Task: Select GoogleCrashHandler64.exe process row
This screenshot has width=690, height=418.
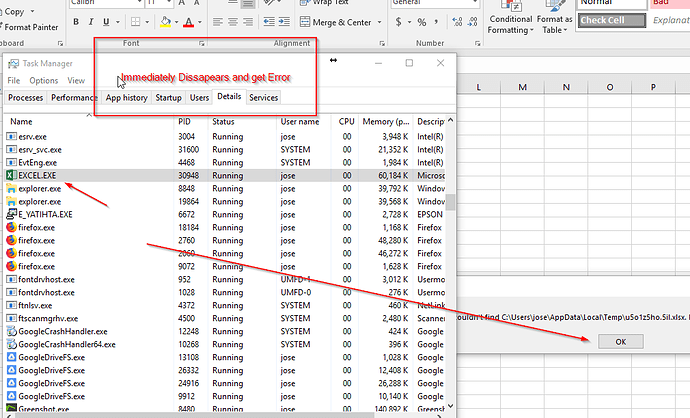Action: [x=225, y=345]
